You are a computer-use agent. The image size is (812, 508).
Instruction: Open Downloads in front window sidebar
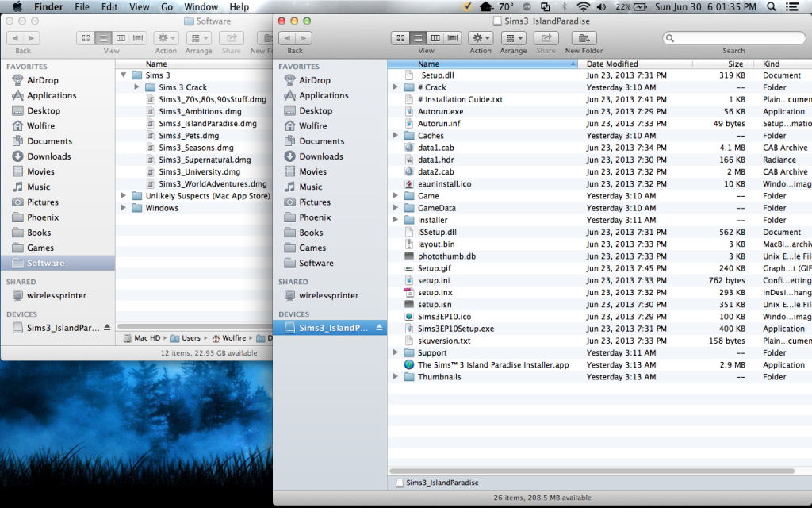click(x=320, y=156)
